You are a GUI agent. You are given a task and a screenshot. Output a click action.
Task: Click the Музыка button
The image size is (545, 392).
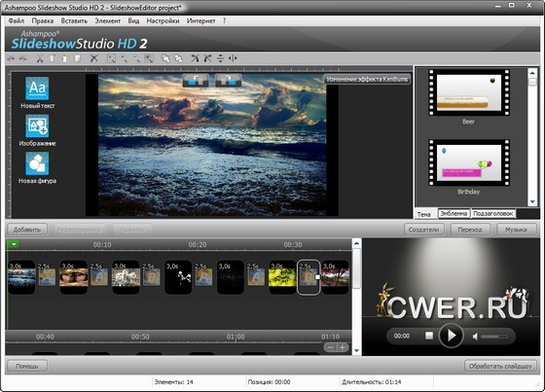pos(516,230)
